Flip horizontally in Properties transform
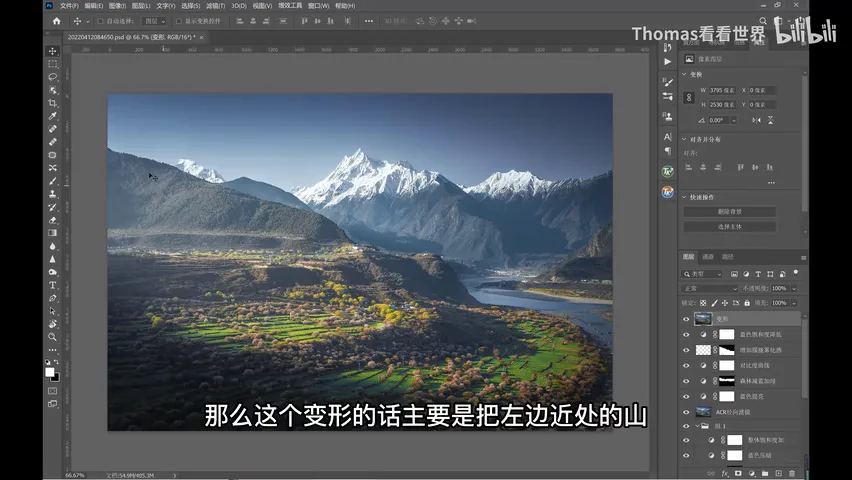Image resolution: width=852 pixels, height=480 pixels. [x=756, y=120]
